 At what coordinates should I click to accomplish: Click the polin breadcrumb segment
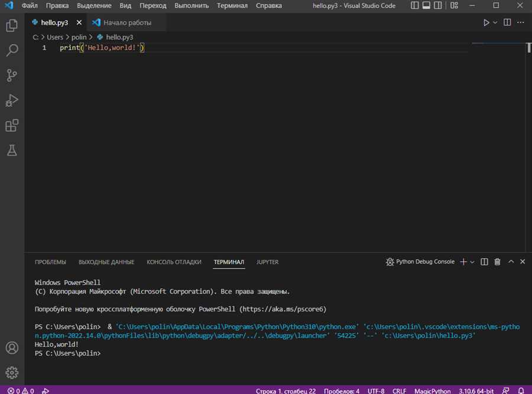point(79,37)
